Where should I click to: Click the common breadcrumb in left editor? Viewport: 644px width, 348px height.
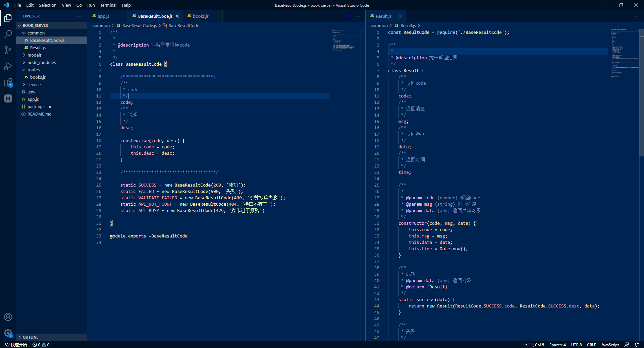point(101,25)
